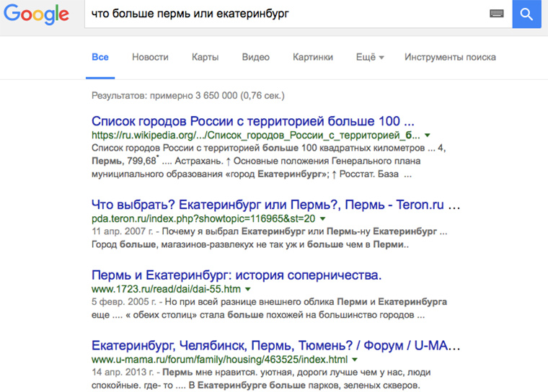Expand arrow next to www.u-mama.ru URL

[x=355, y=360]
